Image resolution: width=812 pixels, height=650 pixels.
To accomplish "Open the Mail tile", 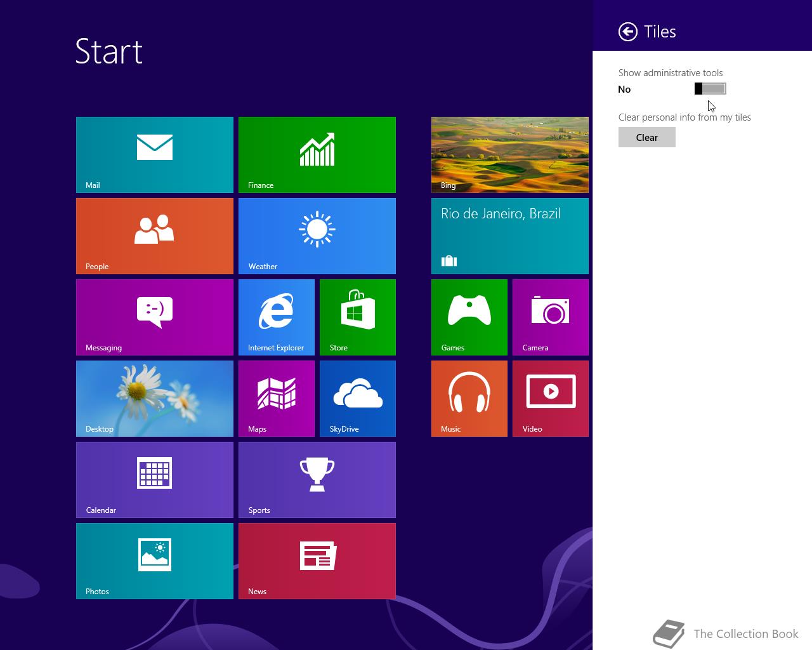I will [x=155, y=155].
